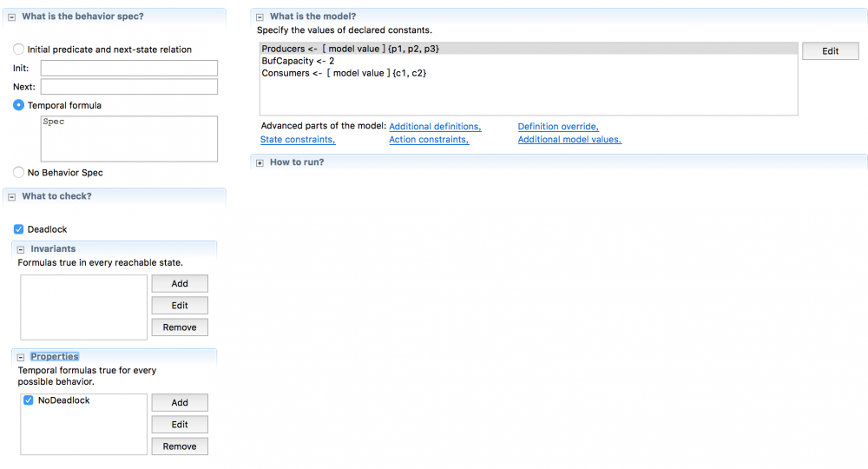Disable the NoDeadlock property checkbox
This screenshot has height=469, width=868.
click(29, 400)
